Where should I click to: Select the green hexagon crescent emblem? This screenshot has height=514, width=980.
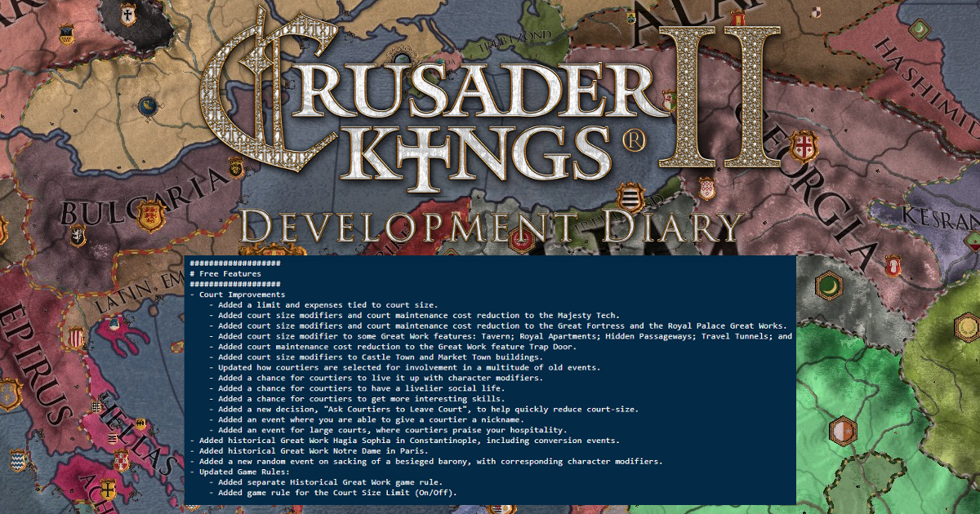[828, 287]
